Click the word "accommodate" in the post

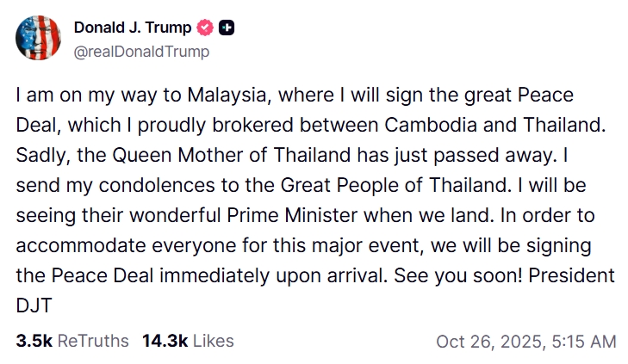pos(78,245)
